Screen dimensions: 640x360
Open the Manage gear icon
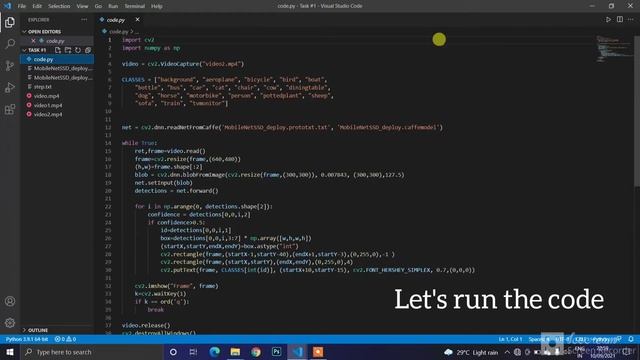(10, 323)
